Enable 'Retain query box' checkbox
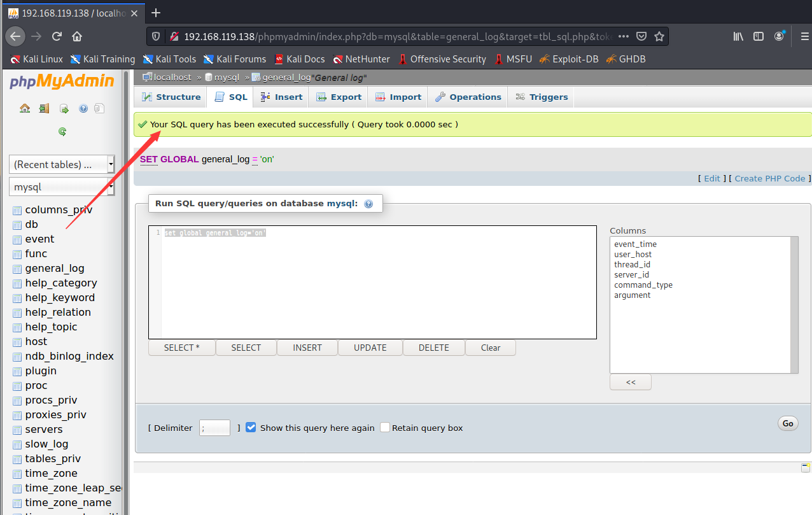 pyautogui.click(x=384, y=427)
